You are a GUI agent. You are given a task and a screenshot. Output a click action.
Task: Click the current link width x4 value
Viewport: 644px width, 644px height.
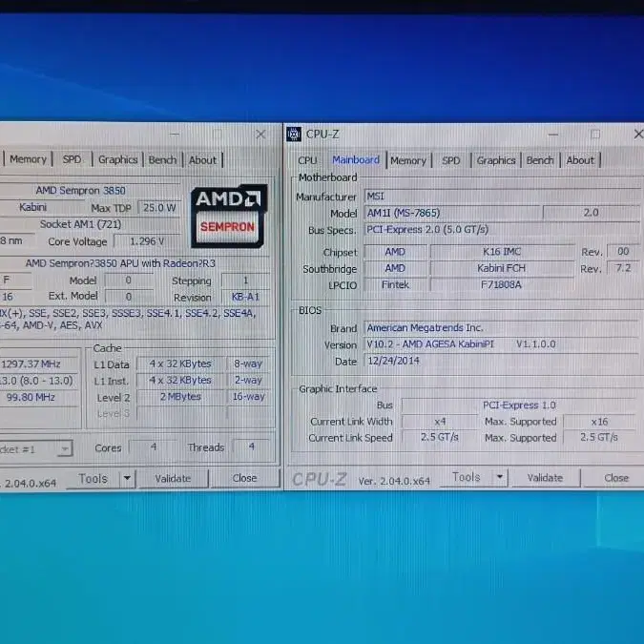coord(440,422)
